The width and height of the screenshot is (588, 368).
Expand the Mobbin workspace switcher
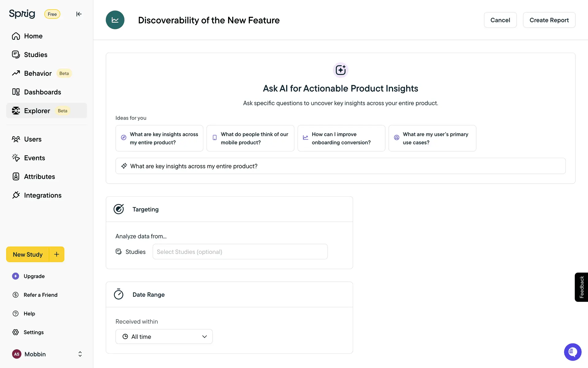tap(80, 354)
